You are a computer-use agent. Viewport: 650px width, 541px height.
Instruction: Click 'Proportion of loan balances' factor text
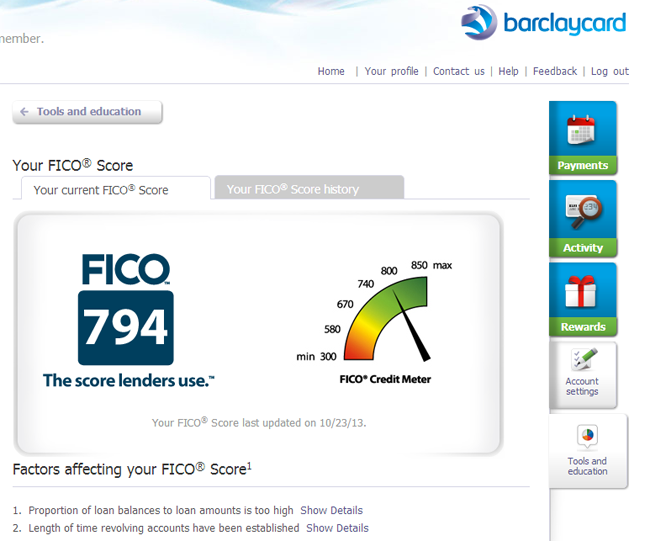[161, 510]
